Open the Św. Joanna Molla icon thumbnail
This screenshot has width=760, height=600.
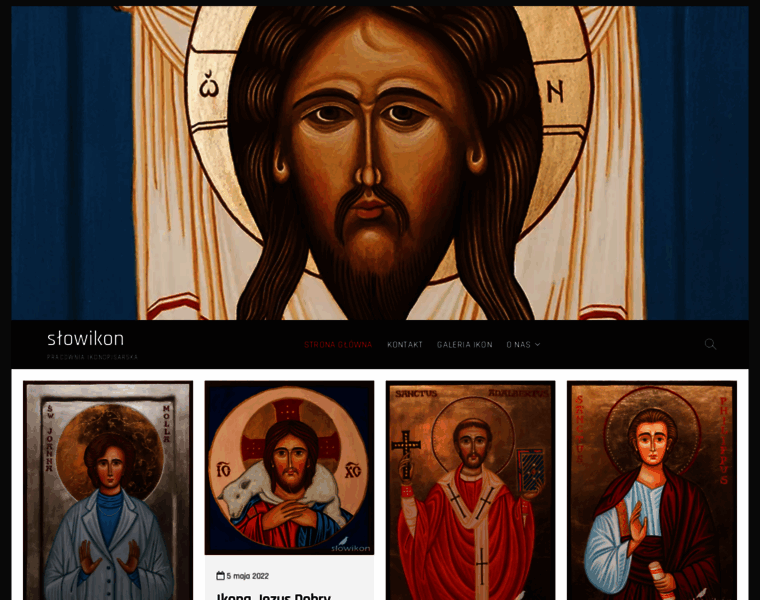pyautogui.click(x=108, y=490)
